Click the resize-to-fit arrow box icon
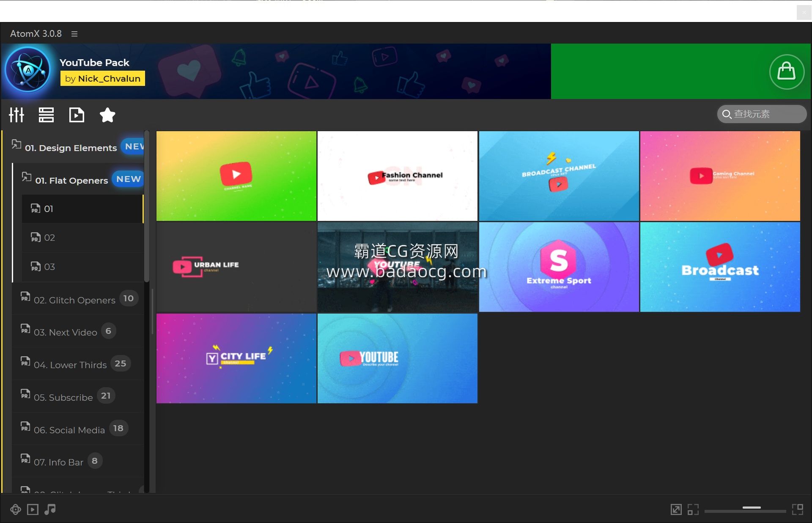The width and height of the screenshot is (812, 523). pyautogui.click(x=676, y=509)
